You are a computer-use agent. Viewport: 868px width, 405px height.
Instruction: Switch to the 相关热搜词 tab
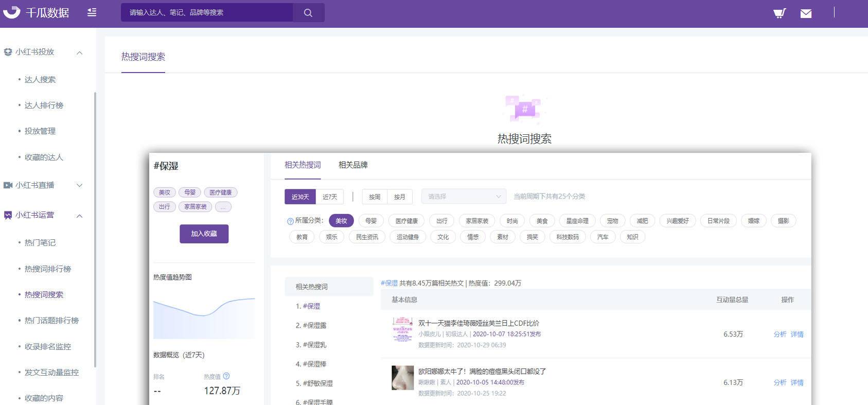(x=303, y=165)
